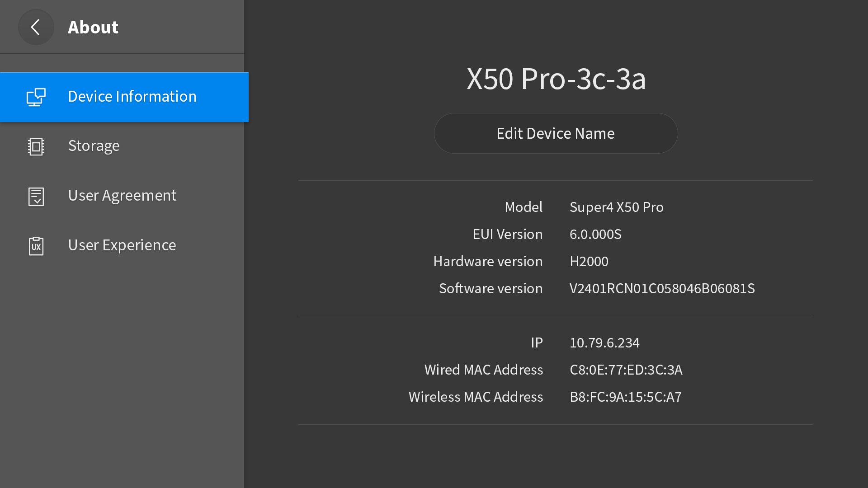Select the EUI Version value 6.0.000S

pos(595,234)
